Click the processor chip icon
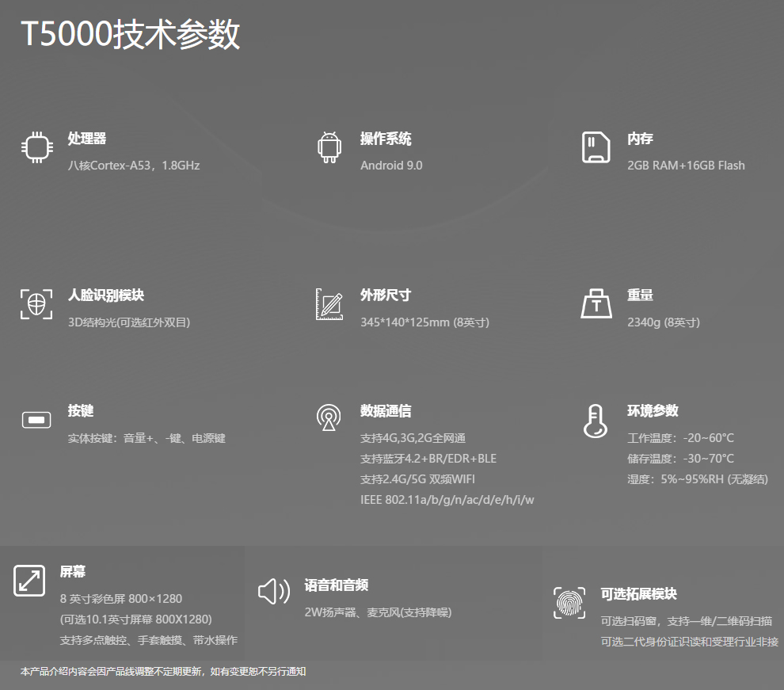This screenshot has width=784, height=690. point(37,147)
